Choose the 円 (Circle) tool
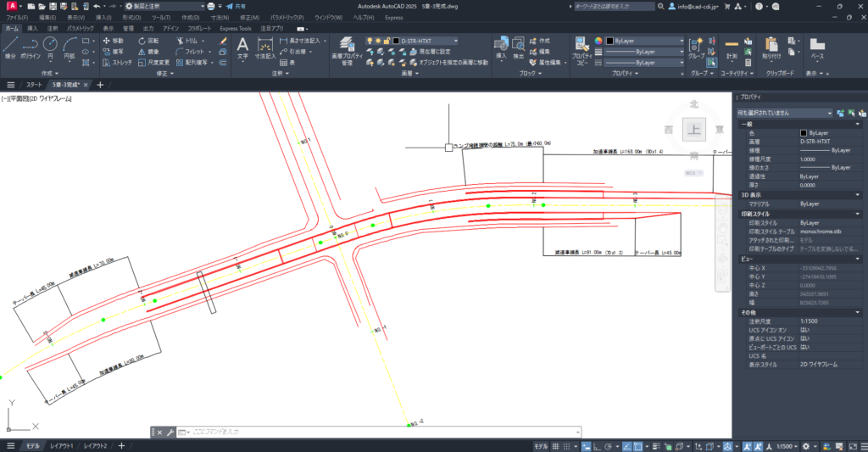The width and height of the screenshot is (868, 452). point(49,46)
